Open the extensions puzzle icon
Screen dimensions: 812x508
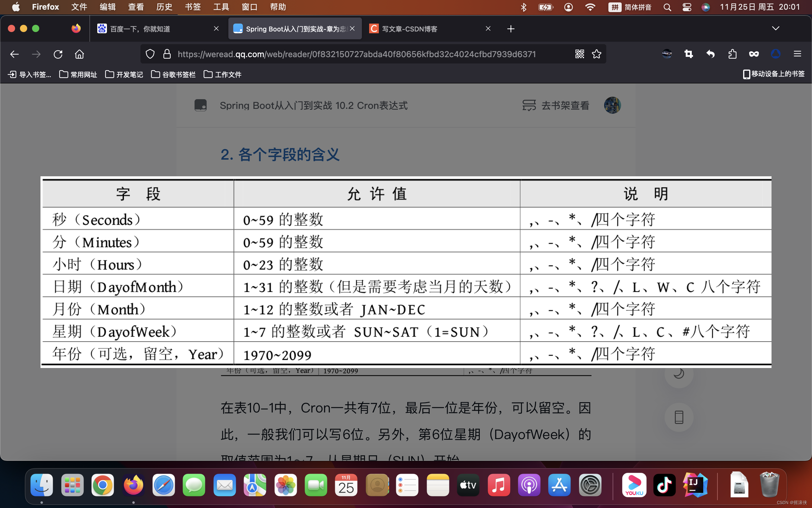coord(732,54)
